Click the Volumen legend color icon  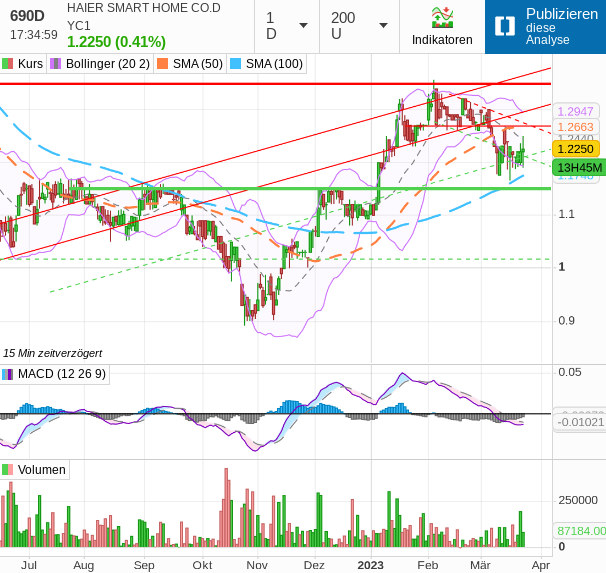[x=7, y=470]
